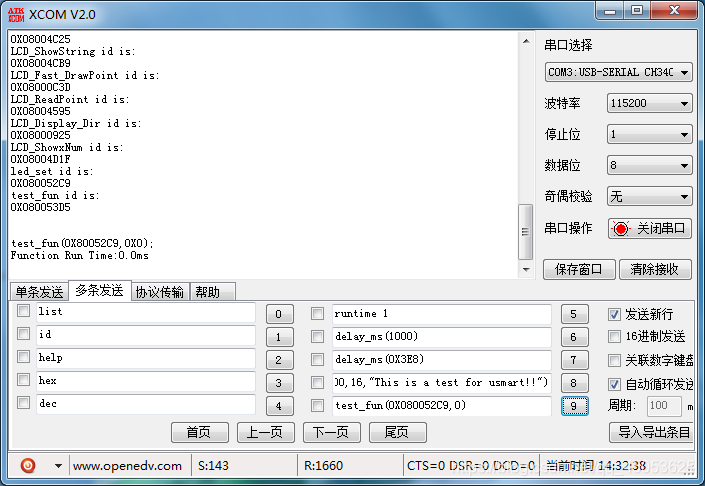Send the 'id' command with button 1

(x=279, y=337)
